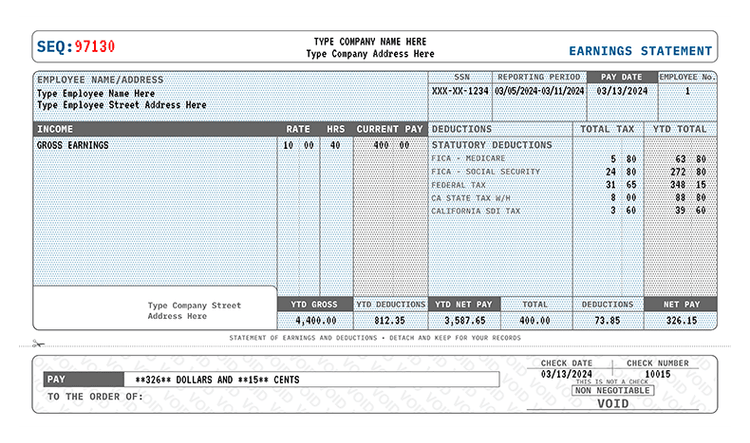This screenshot has width=750, height=443.
Task: Select the Net Pay amount 326.15
Action: pyautogui.click(x=681, y=321)
